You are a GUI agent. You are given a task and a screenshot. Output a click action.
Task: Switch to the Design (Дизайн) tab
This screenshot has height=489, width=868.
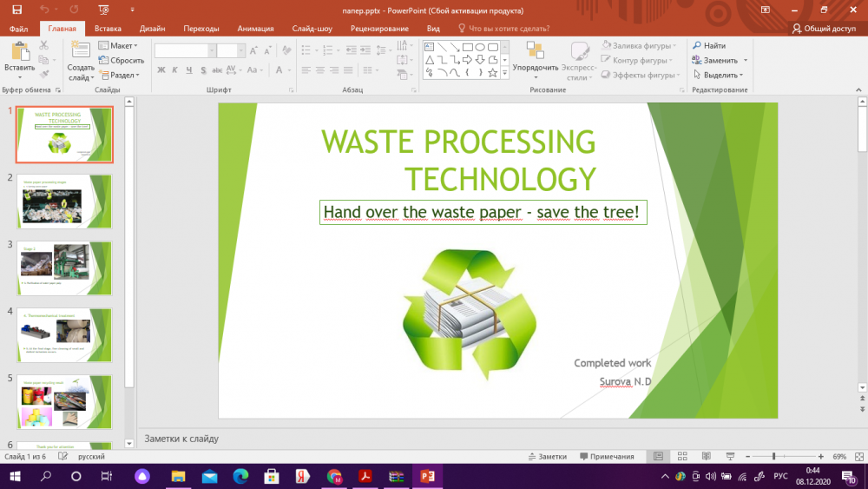[152, 29]
